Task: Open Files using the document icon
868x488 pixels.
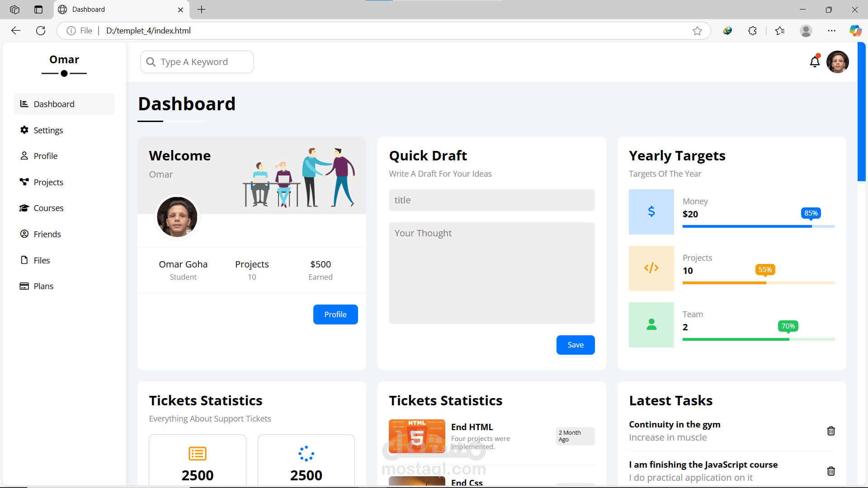Action: [24, 260]
